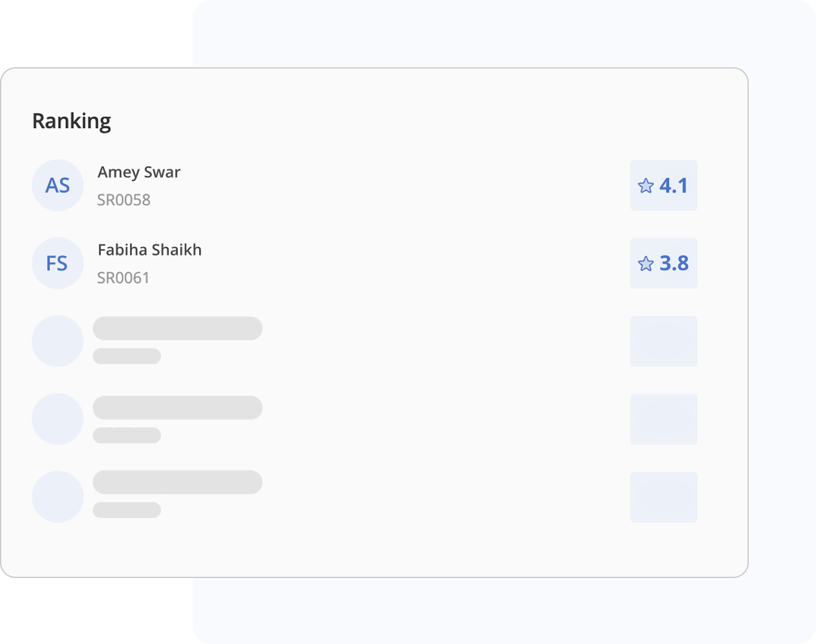The height and width of the screenshot is (644, 816).
Task: Open Fabiha Shaikh's profile name
Action: coord(149,250)
